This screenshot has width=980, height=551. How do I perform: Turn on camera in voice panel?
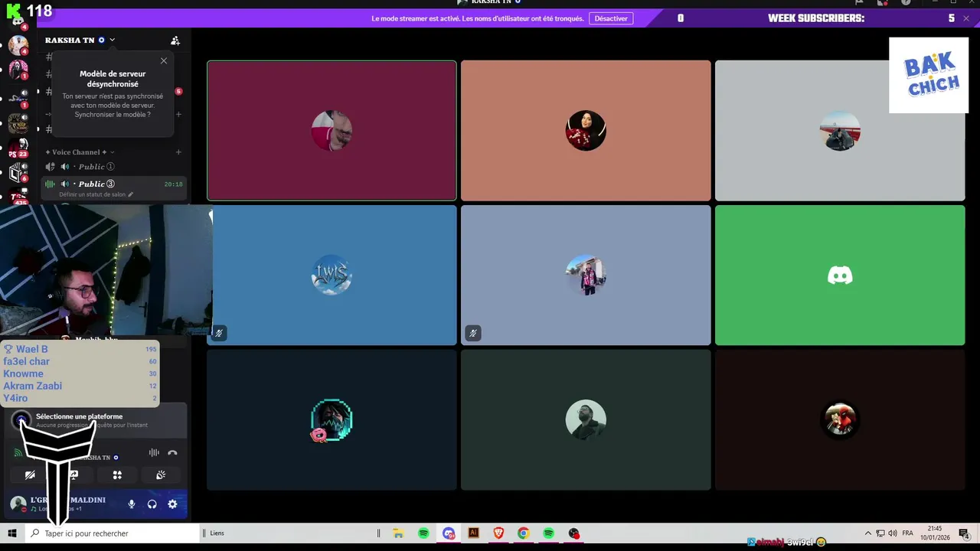click(30, 475)
